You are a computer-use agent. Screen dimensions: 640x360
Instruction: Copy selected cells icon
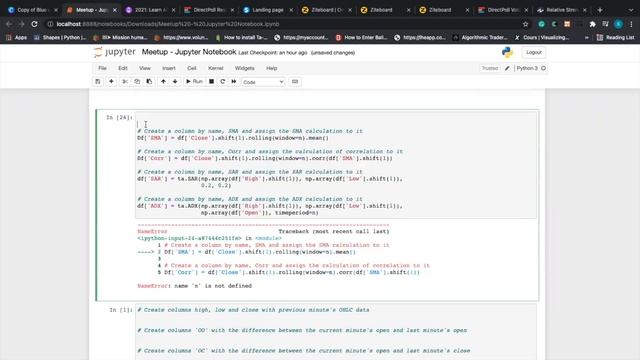pos(137,82)
